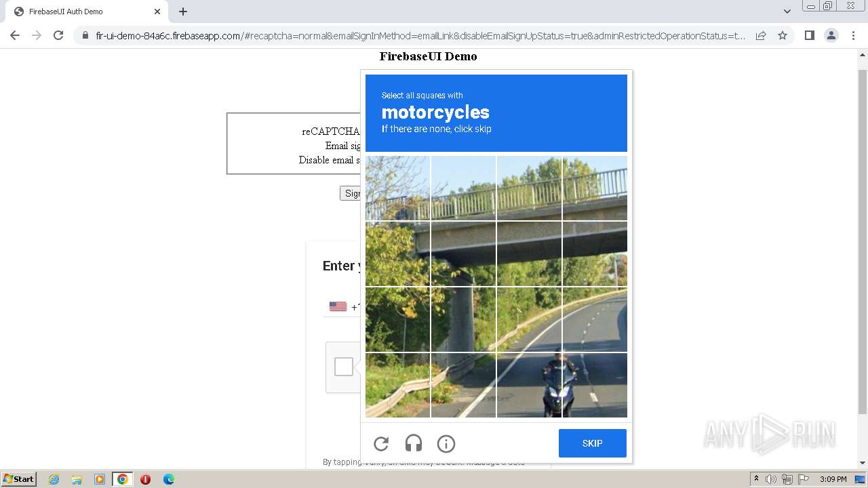Open network status tray icon
Image resolution: width=868 pixels, height=488 pixels.
(787, 479)
